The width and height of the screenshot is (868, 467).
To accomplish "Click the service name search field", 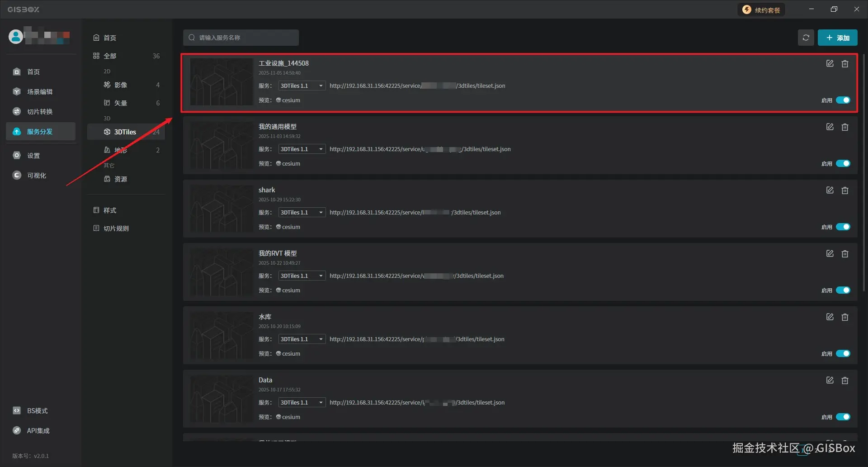I will [x=241, y=38].
